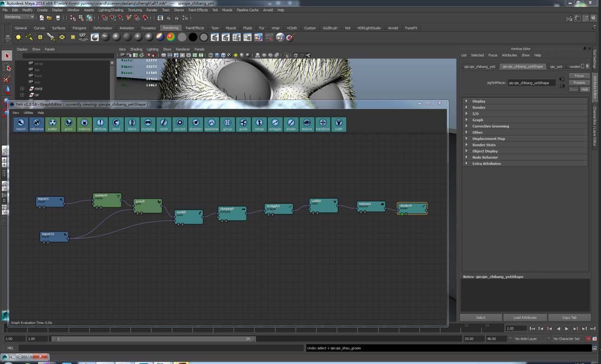Add an instance node in Yeti toolbar
Viewport: 601px width, 364px height.
point(84,124)
